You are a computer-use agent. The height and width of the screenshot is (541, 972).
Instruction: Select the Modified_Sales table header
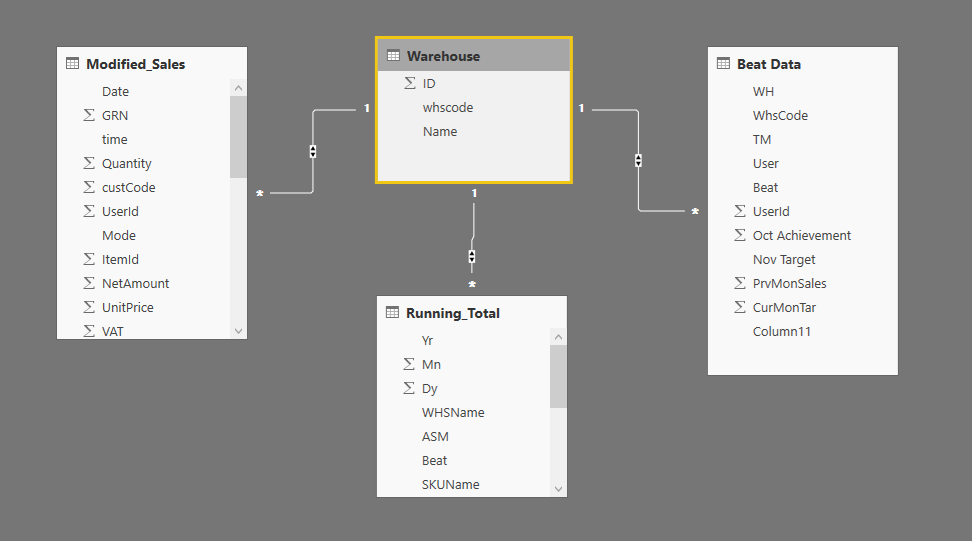(152, 64)
